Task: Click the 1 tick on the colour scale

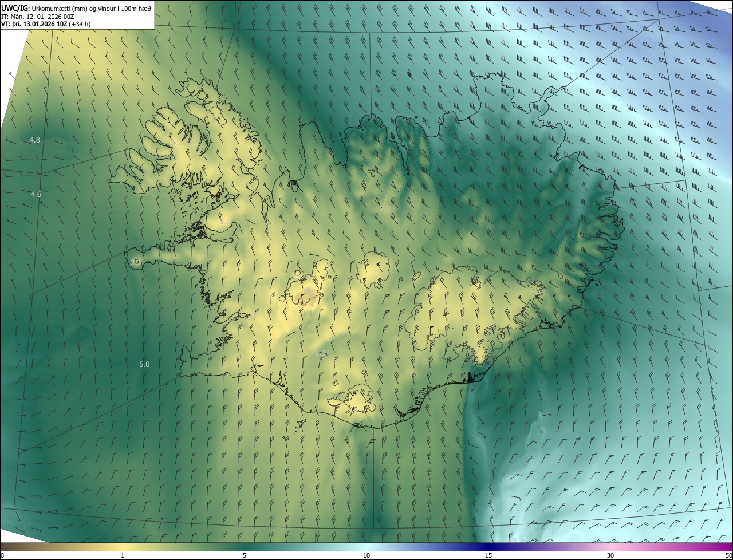Action: click(123, 556)
